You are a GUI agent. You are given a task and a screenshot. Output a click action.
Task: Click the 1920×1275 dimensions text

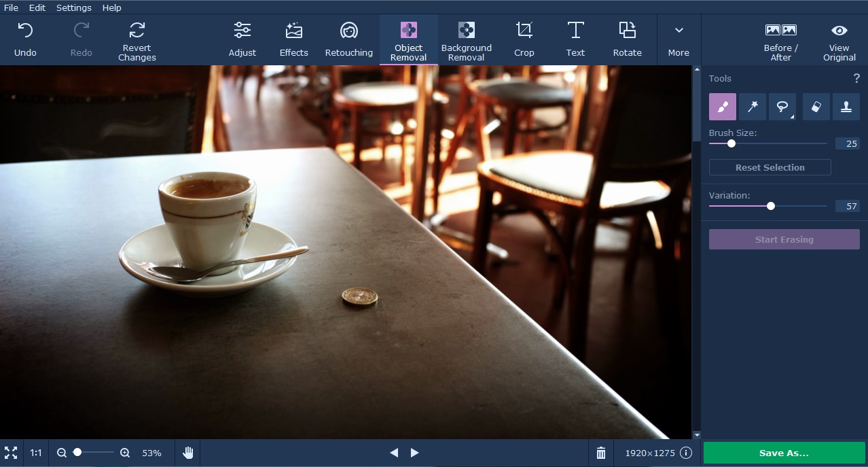click(x=651, y=453)
